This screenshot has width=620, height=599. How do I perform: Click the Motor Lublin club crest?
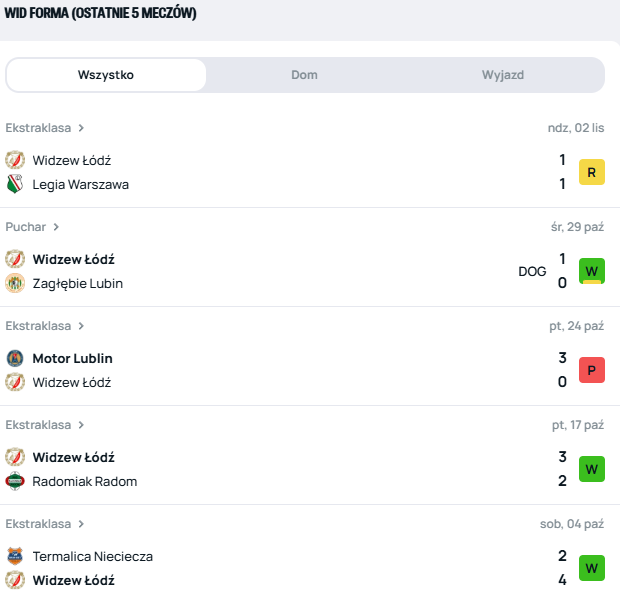coord(15,358)
